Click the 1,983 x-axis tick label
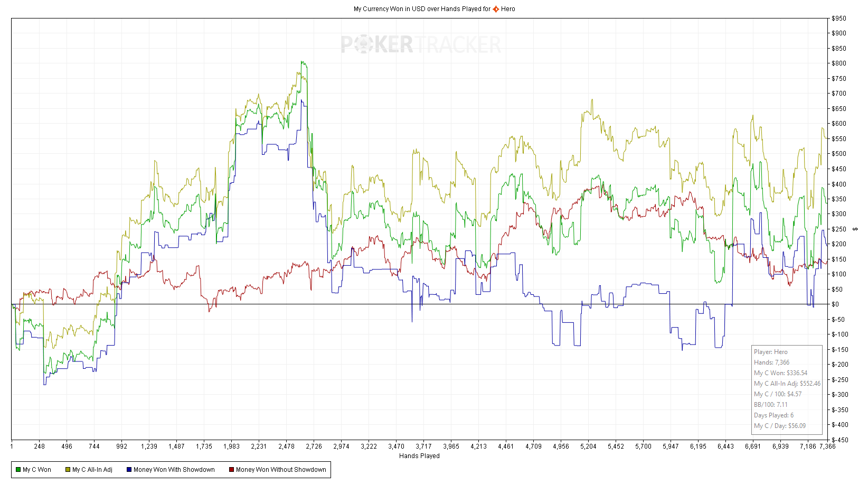 [x=231, y=446]
